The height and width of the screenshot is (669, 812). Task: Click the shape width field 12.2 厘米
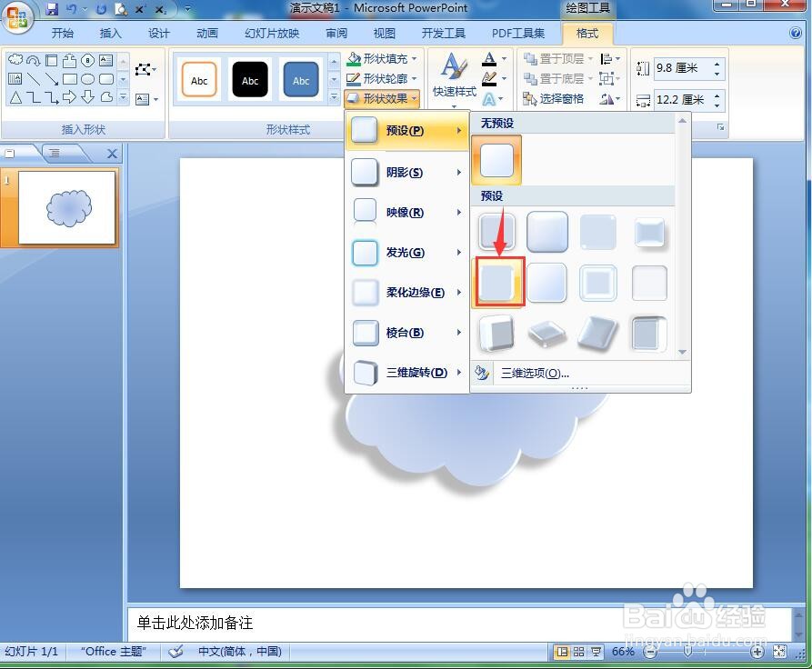pos(683,99)
